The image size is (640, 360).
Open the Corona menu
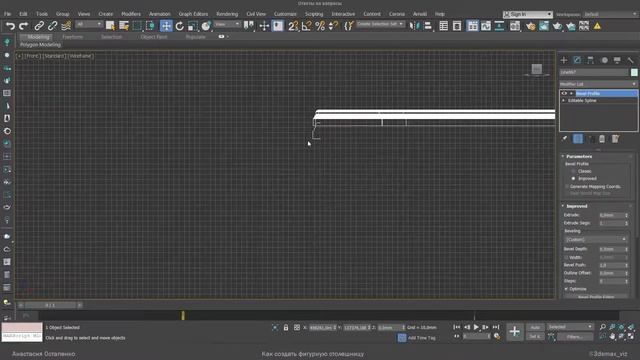396,14
